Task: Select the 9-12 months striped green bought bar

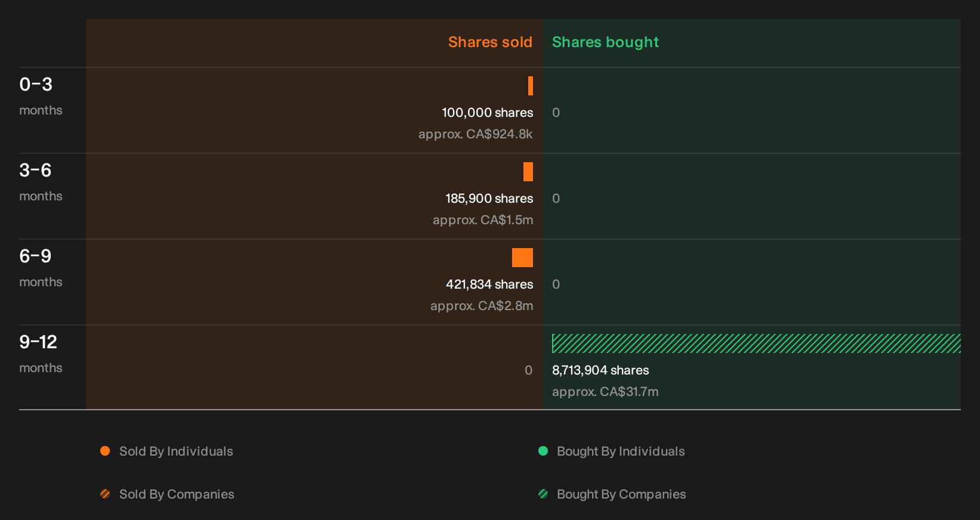Action: click(x=756, y=343)
